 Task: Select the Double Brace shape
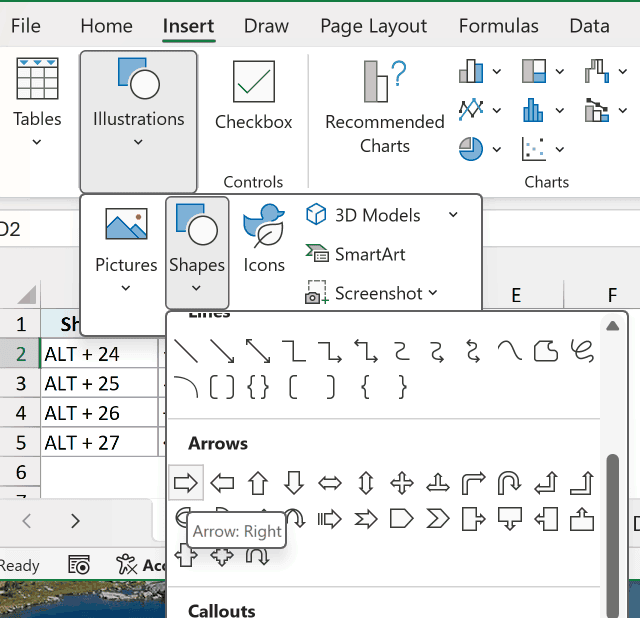258,387
